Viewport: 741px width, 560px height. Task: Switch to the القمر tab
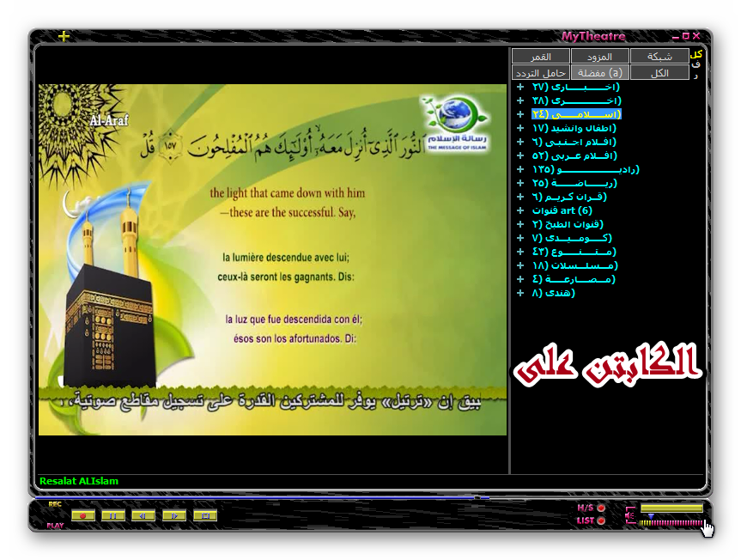pyautogui.click(x=541, y=56)
